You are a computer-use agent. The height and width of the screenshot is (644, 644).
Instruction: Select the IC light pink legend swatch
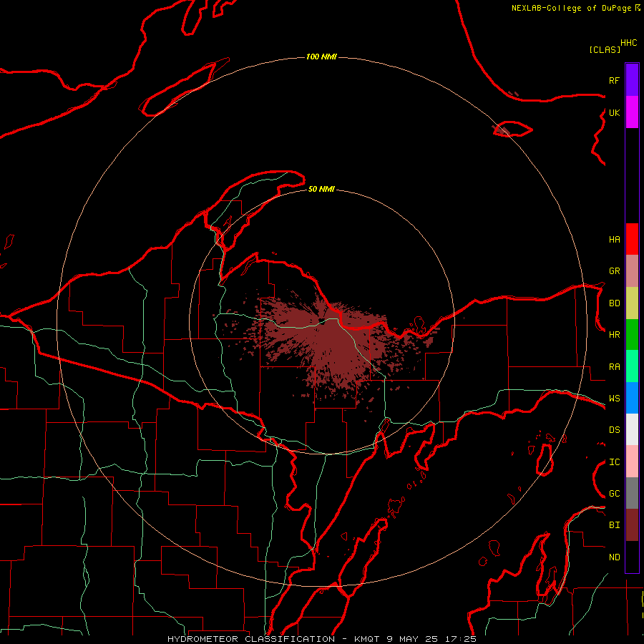(x=632, y=462)
